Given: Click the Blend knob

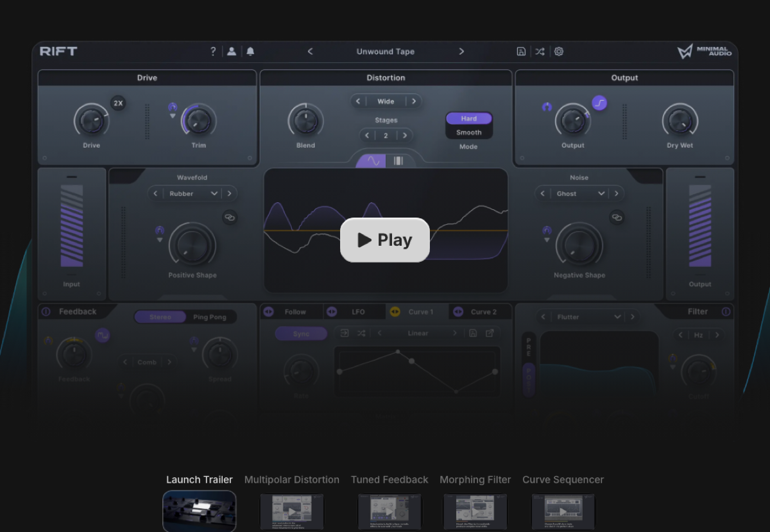Looking at the screenshot, I should pyautogui.click(x=305, y=120).
